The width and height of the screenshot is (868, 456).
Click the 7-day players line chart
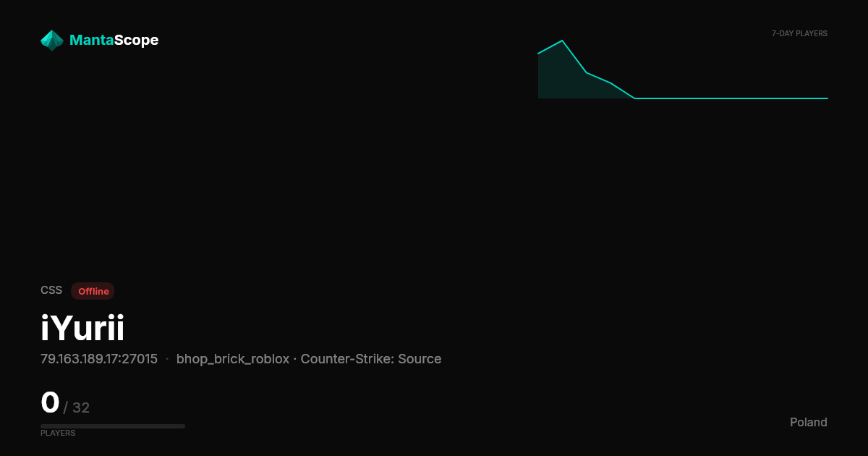pyautogui.click(x=683, y=69)
